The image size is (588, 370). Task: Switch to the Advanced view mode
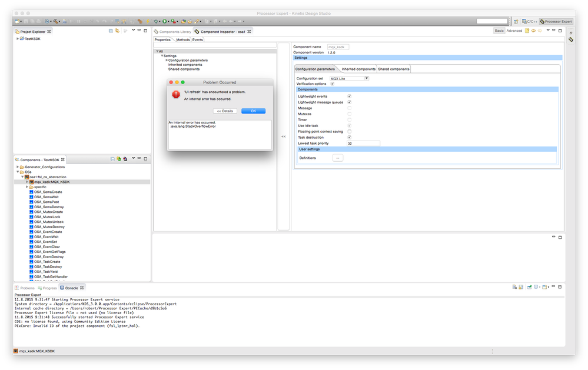click(x=514, y=31)
